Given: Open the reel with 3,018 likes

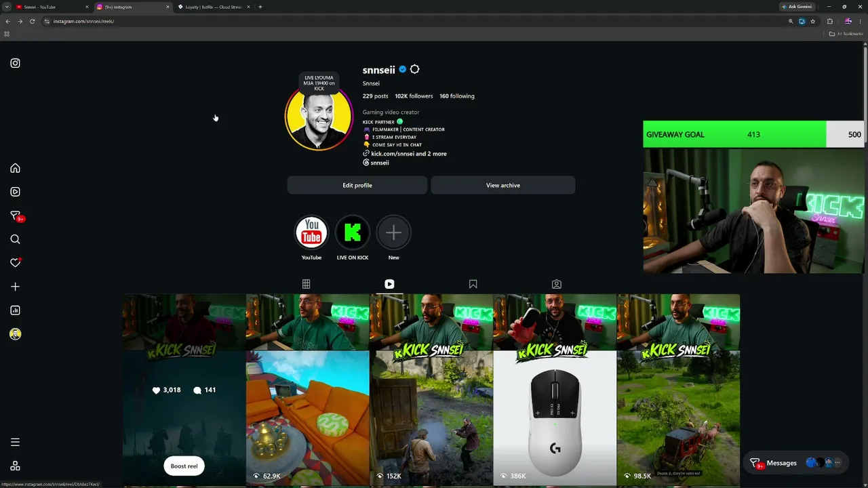Looking at the screenshot, I should pyautogui.click(x=184, y=390).
